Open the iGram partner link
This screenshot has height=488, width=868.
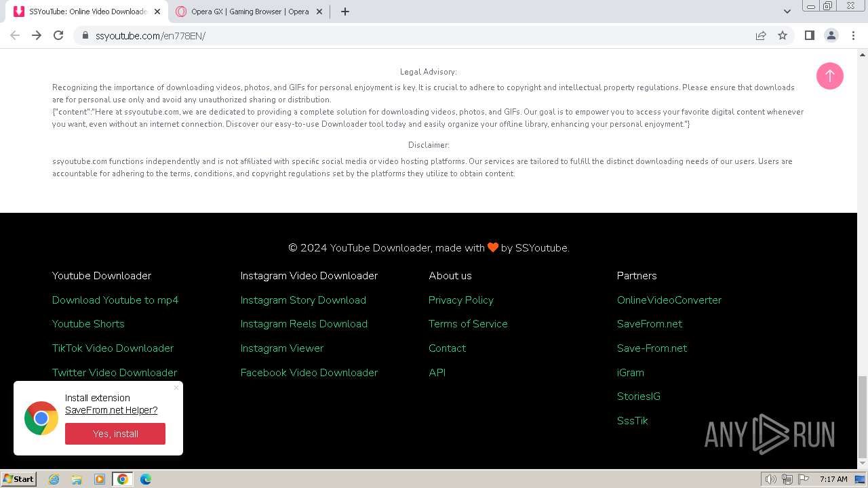point(631,373)
